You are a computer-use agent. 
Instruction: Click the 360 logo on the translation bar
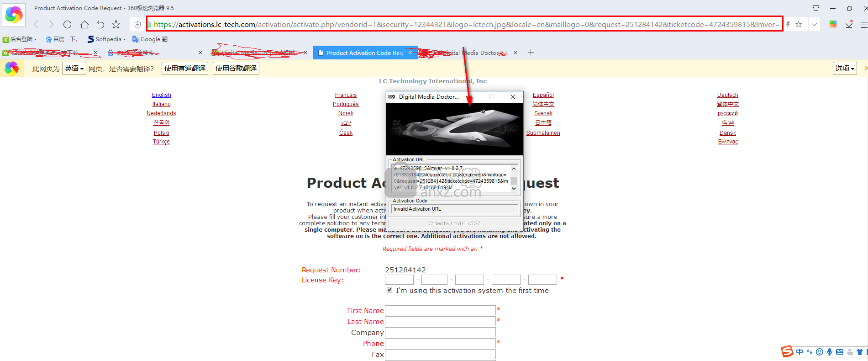[x=12, y=68]
